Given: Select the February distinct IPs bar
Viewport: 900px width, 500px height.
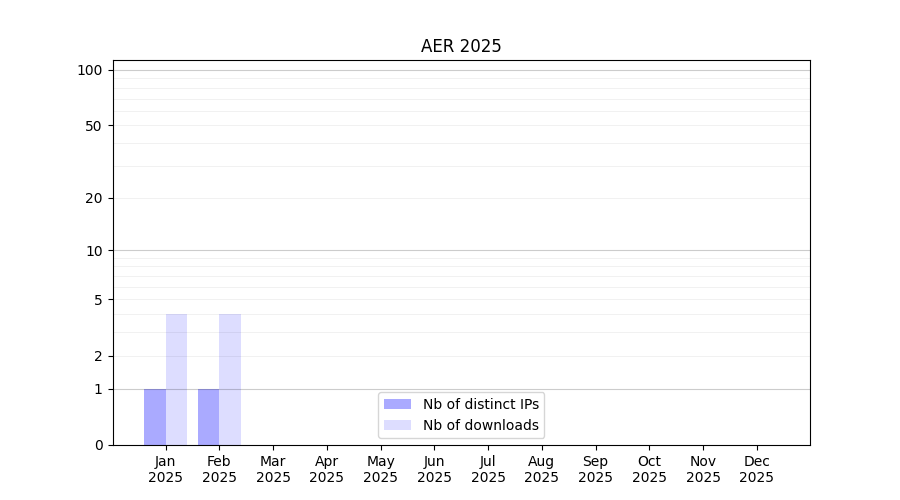Looking at the screenshot, I should tap(208, 417).
